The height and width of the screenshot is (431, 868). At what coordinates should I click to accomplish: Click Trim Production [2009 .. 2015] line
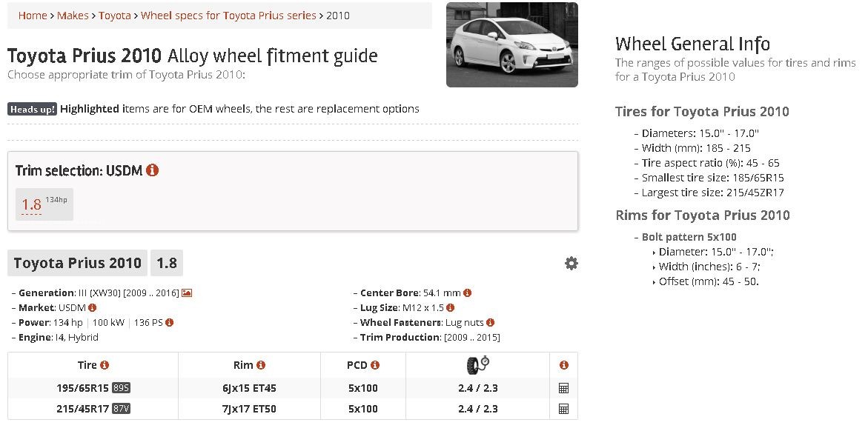pos(430,337)
